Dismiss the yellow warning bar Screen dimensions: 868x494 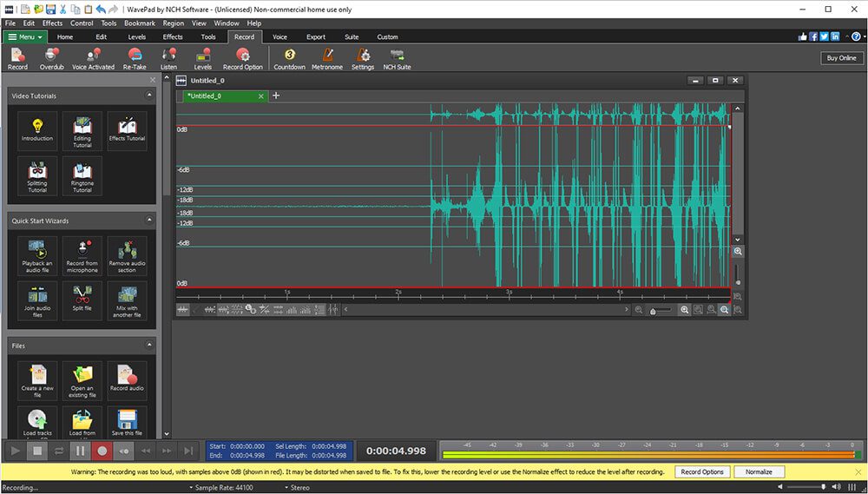click(x=858, y=471)
